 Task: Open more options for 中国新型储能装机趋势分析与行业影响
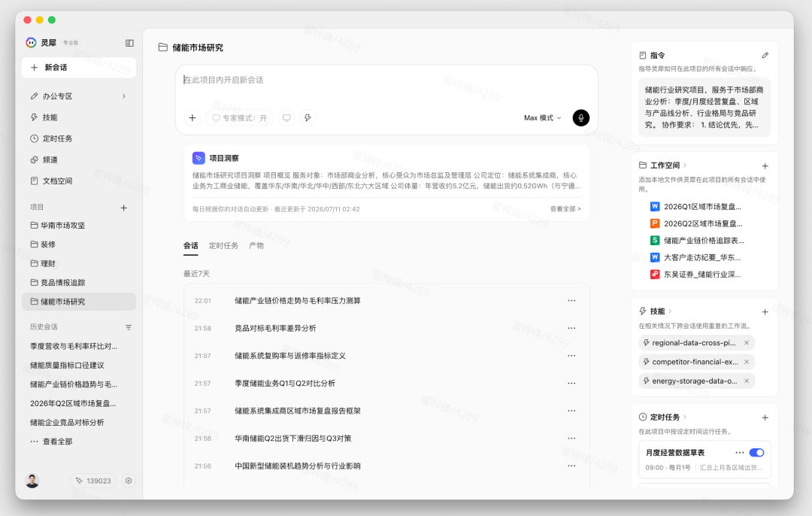tap(571, 466)
